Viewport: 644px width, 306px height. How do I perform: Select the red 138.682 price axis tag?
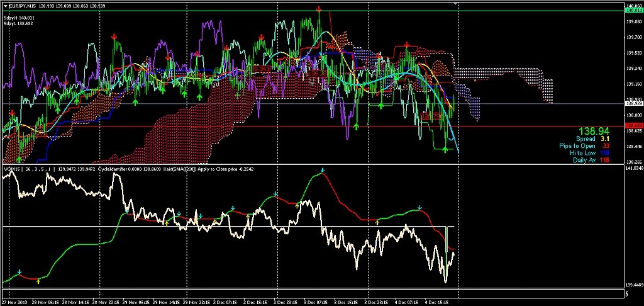click(x=633, y=126)
